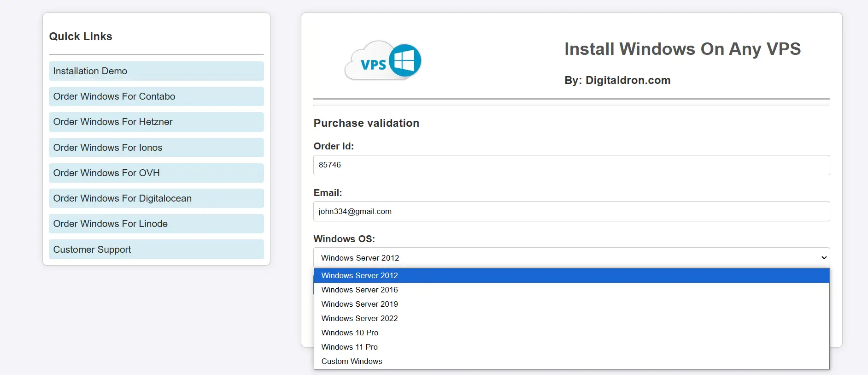Click the Windows OS: label
868x375 pixels.
344,239
